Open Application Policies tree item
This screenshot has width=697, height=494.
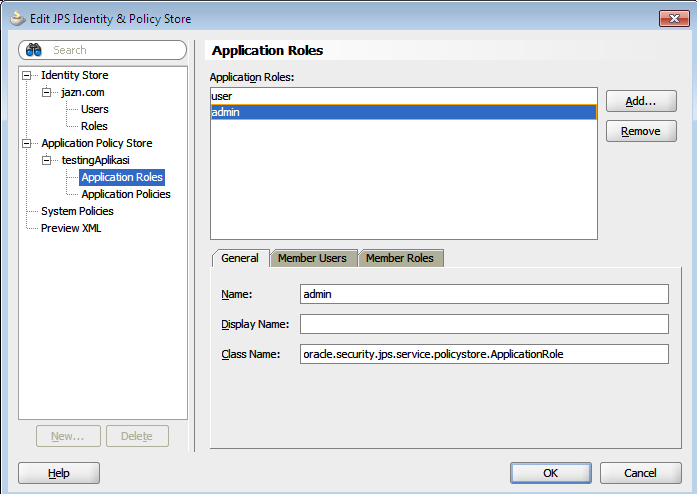pos(126,194)
